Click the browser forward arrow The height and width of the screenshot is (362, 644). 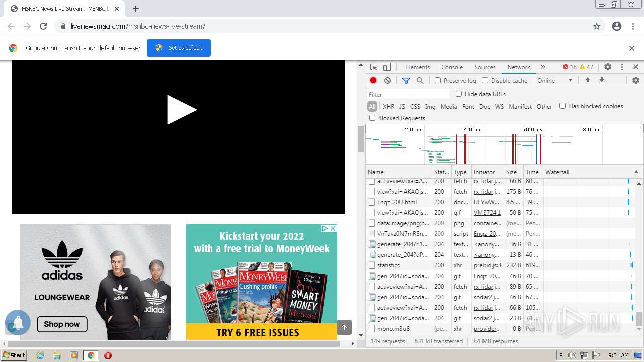pyautogui.click(x=27, y=26)
